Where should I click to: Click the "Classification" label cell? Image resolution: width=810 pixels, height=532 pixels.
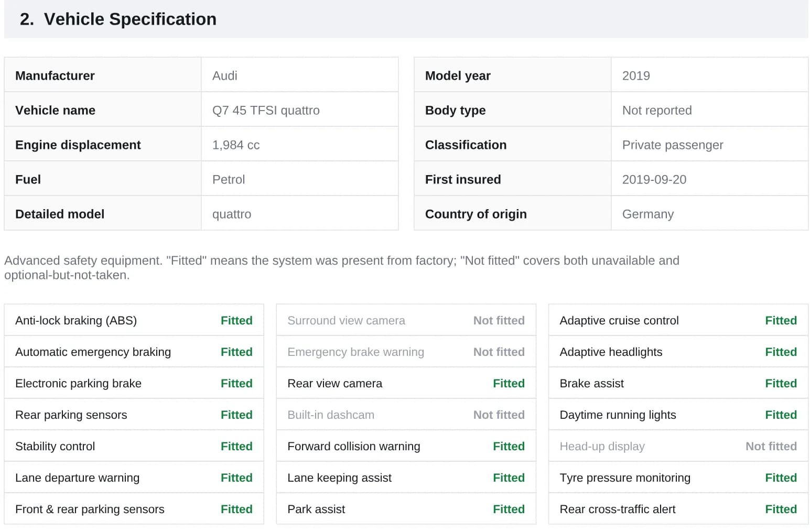tap(513, 144)
